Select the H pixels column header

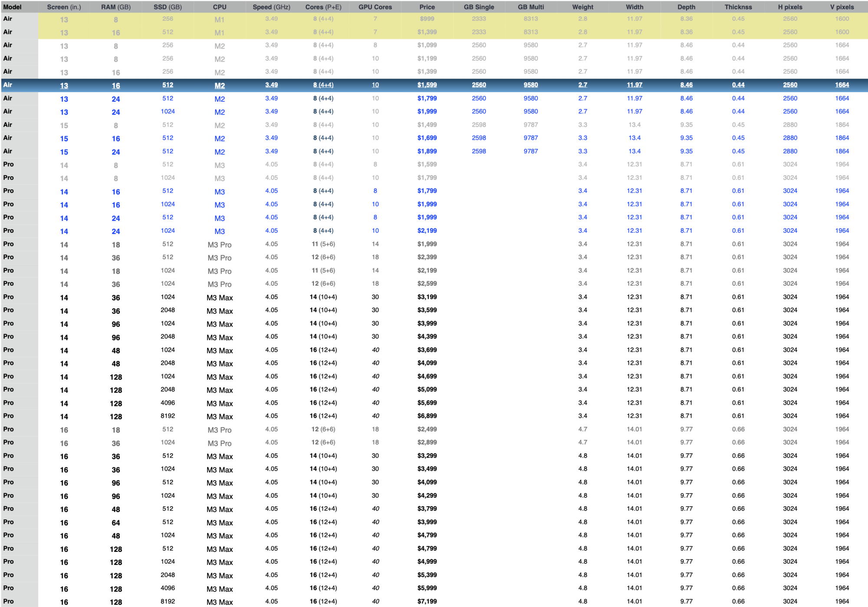tap(790, 7)
